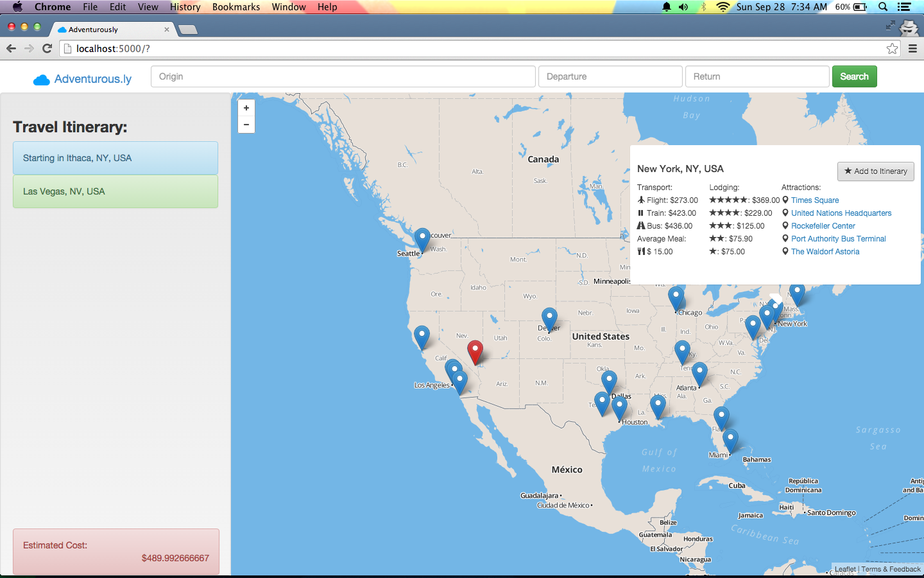Click the Houston map marker
Image resolution: width=924 pixels, height=578 pixels.
pyautogui.click(x=619, y=408)
